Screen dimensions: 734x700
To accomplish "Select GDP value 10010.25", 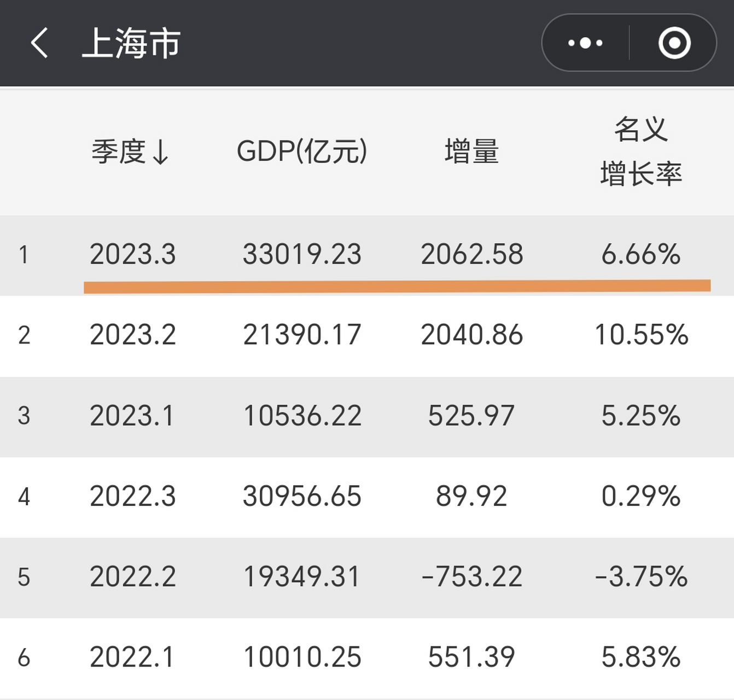I will (302, 657).
